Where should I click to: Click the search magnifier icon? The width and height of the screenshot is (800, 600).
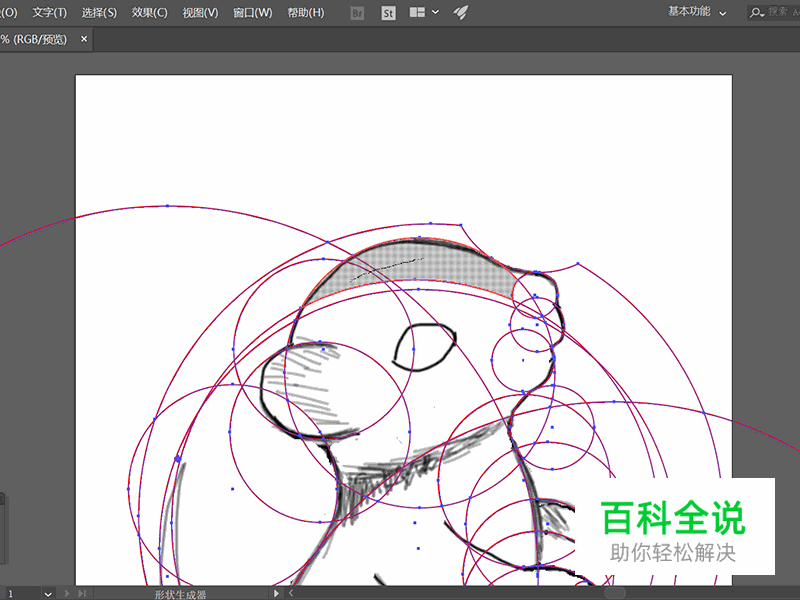757,12
